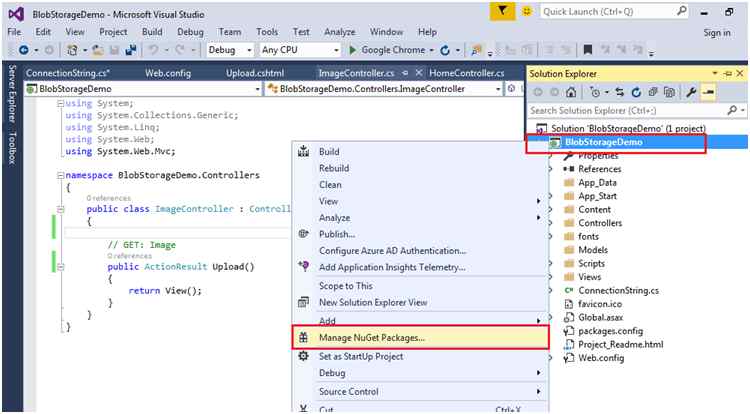Switch to HomeController.cs tab
This screenshot has width=750, height=414.
[x=467, y=73]
